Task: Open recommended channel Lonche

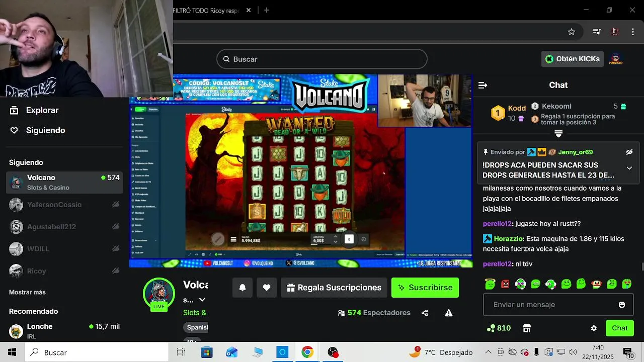Action: [64, 331]
